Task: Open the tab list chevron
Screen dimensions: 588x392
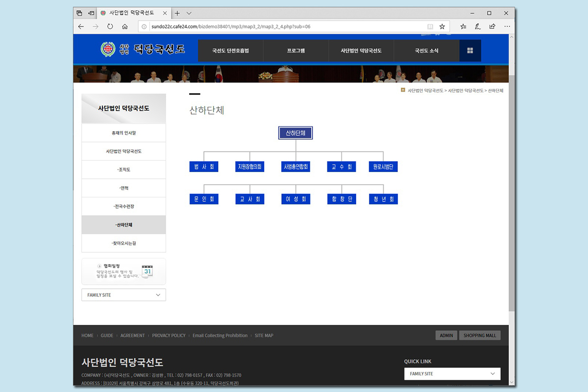Action: click(x=189, y=13)
